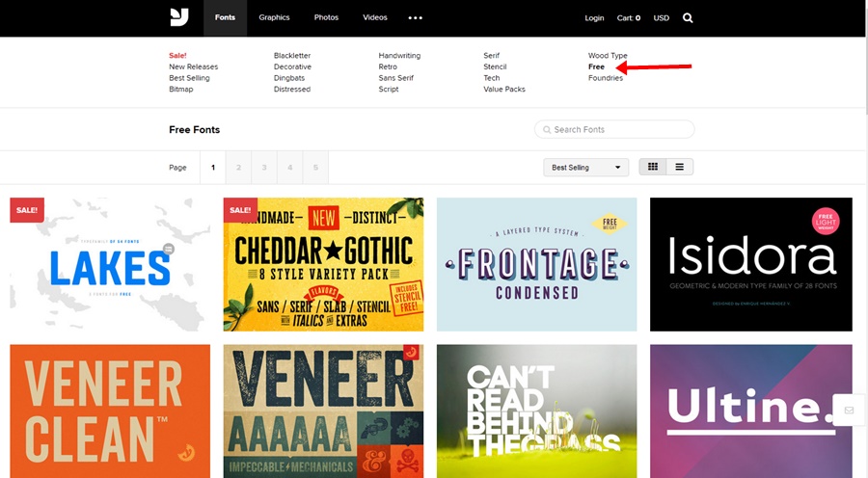Open the Veneer Impeccable Mechanicals thumbnail
Image resolution: width=868 pixels, height=478 pixels.
click(x=323, y=412)
